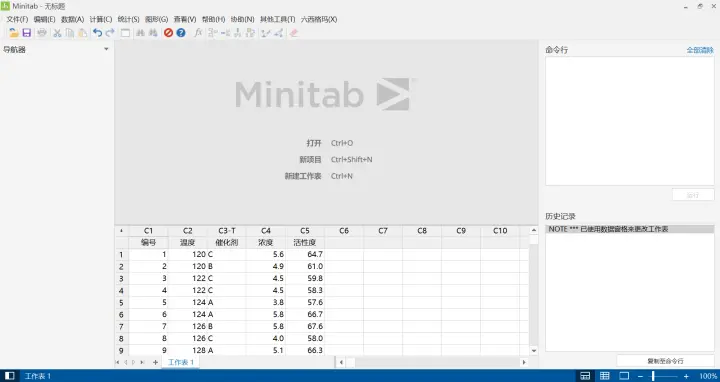This screenshot has width=720, height=382.
Task: Click the Copy icon in toolbar
Action: pos(70,33)
